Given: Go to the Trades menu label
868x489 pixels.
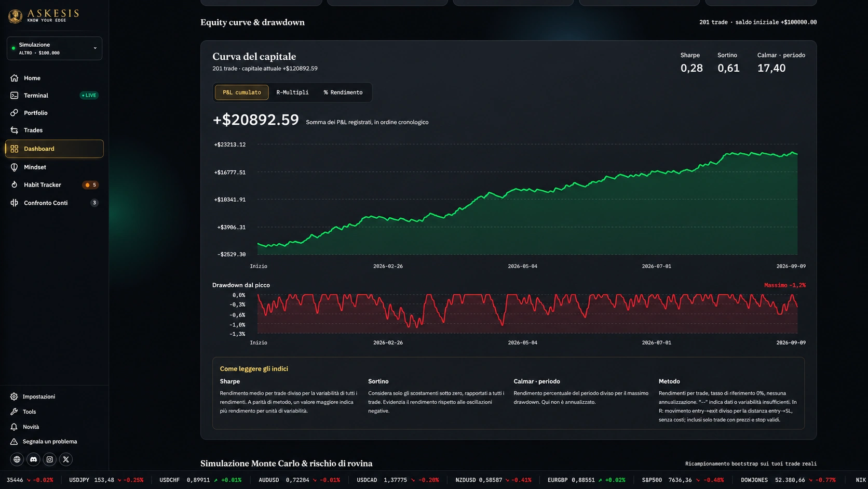Looking at the screenshot, I should tap(33, 130).
